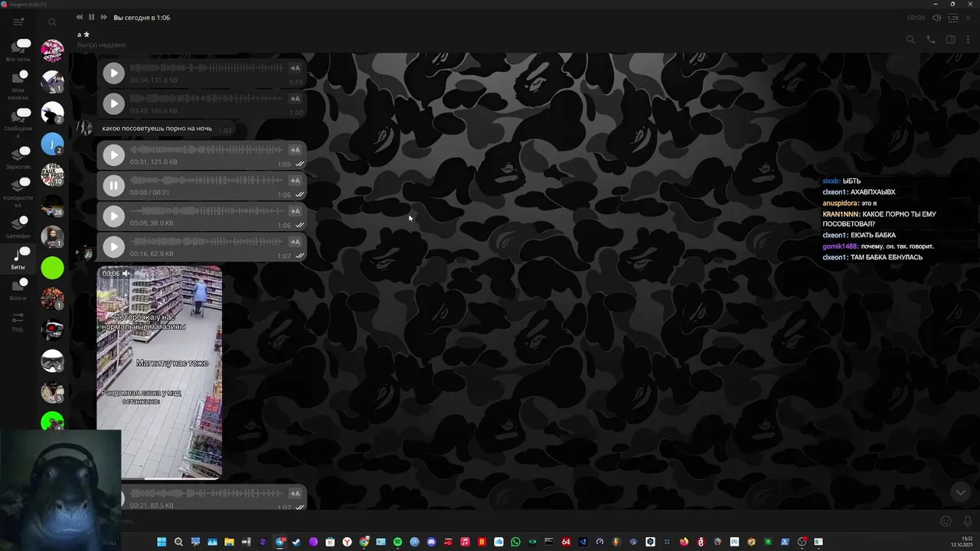Play the 00:34, 131.8 KB voice message

pos(113,73)
